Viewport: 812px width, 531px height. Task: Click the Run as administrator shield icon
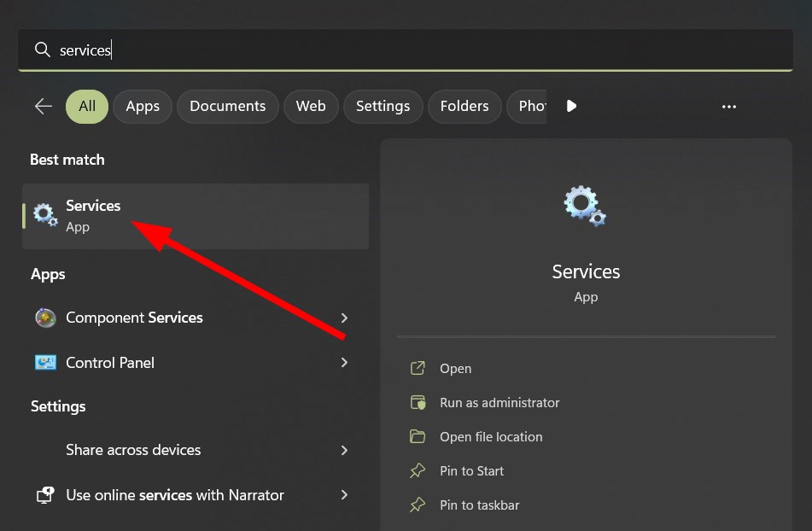coord(418,403)
